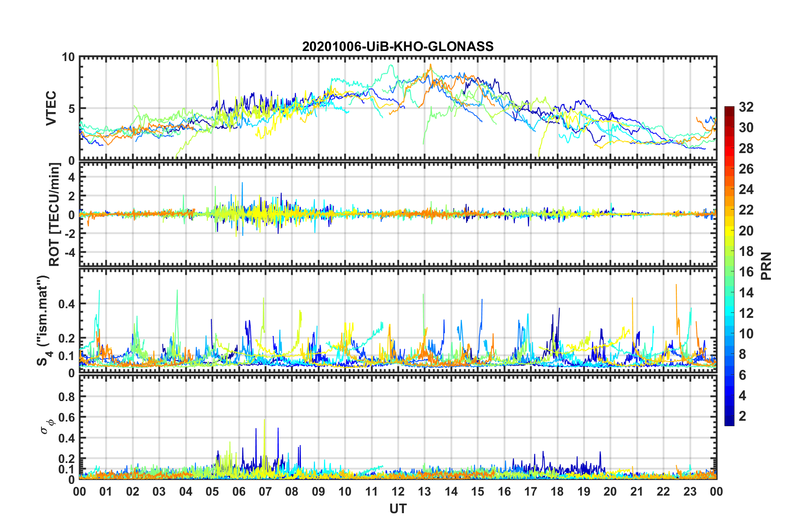
Task: Click VTEC axis tick label 10
Action: click(68, 57)
